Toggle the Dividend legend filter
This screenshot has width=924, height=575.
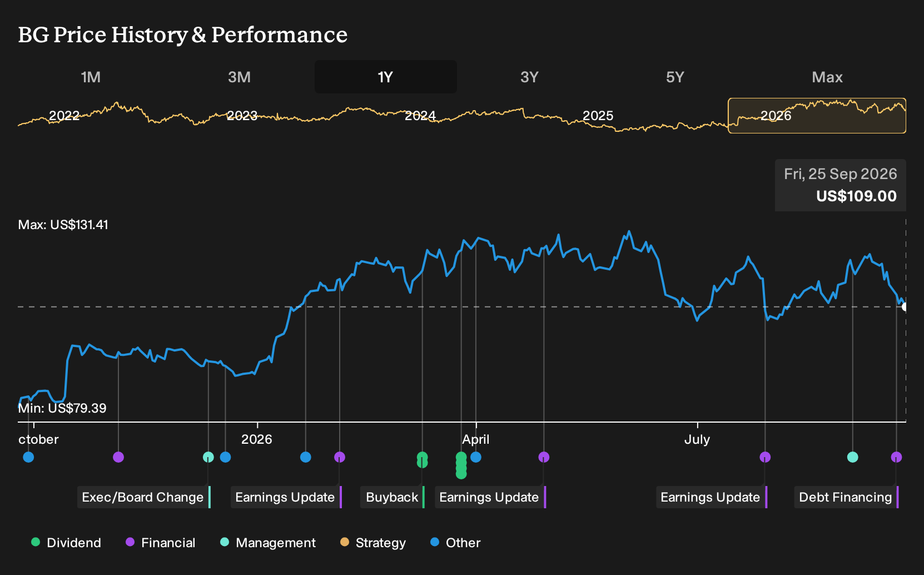point(66,543)
